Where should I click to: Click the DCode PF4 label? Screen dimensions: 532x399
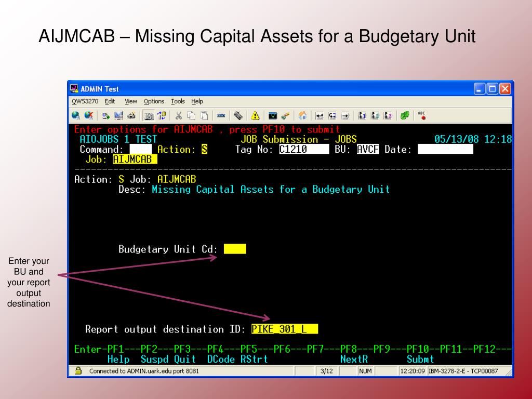pos(221,359)
